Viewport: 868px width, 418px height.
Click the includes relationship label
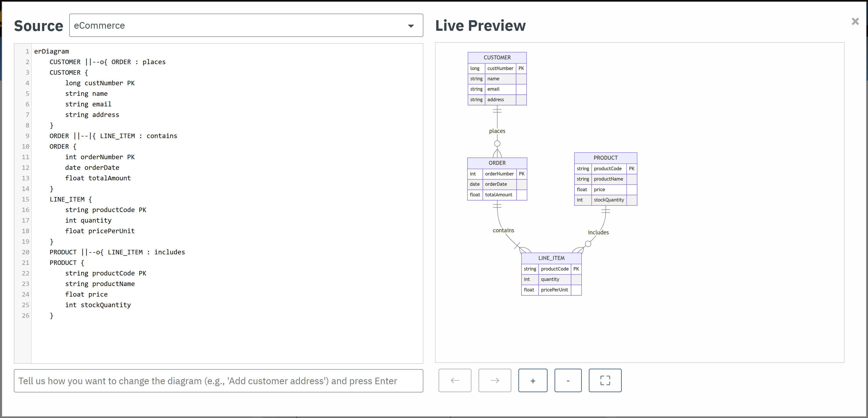click(x=598, y=232)
